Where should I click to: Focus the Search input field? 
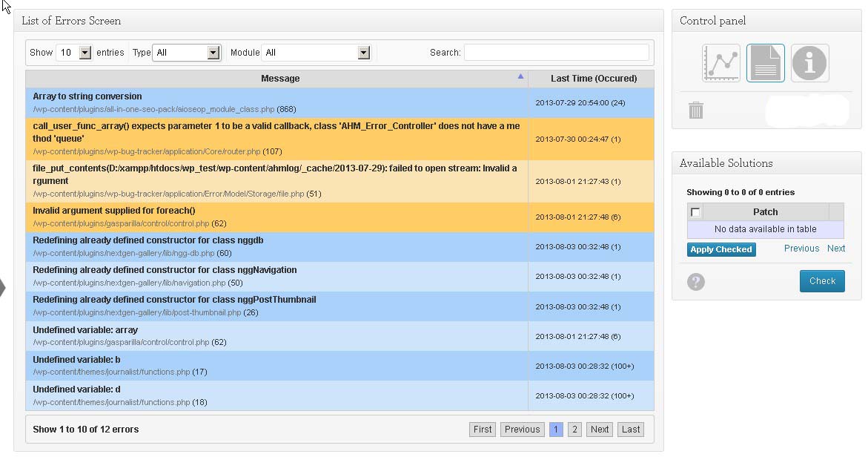(557, 52)
